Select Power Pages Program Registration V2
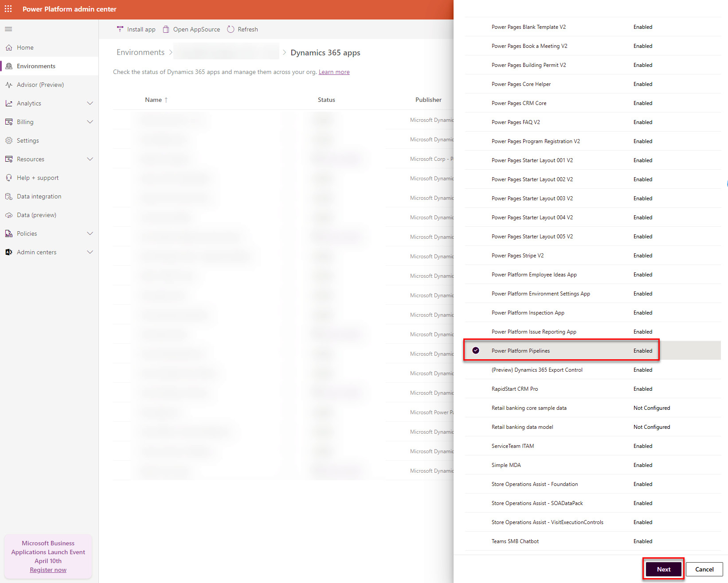Screen dimensions: 728x583 click(593, 141)
